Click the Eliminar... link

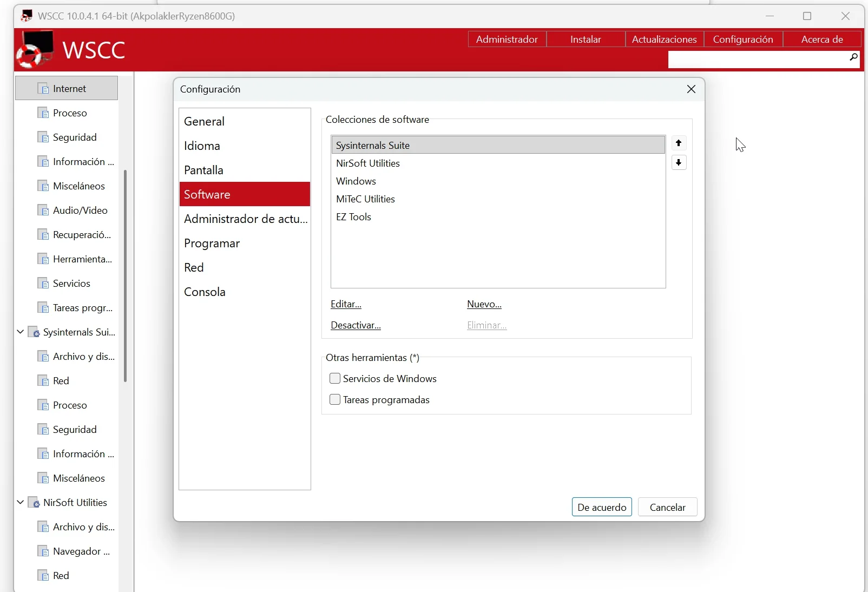tap(486, 325)
